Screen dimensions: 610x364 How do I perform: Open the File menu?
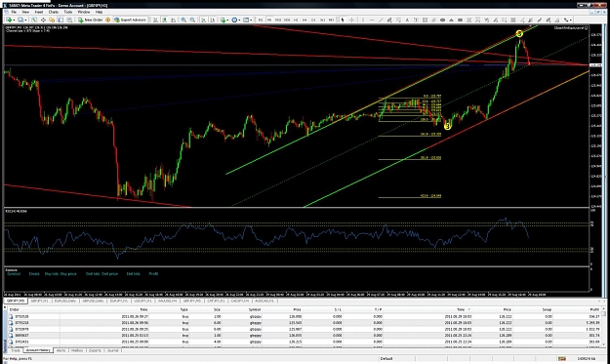[13, 12]
